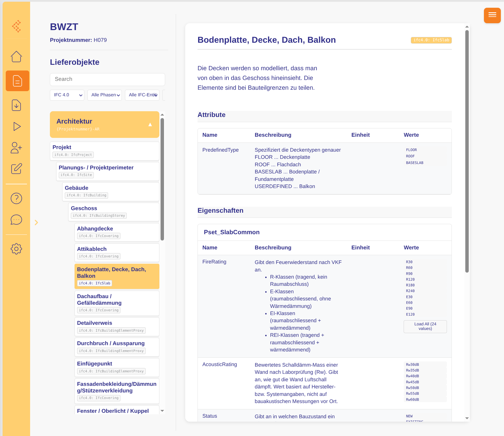This screenshot has height=436, width=504.
Task: Click the Attribute section heading
Action: click(x=211, y=115)
